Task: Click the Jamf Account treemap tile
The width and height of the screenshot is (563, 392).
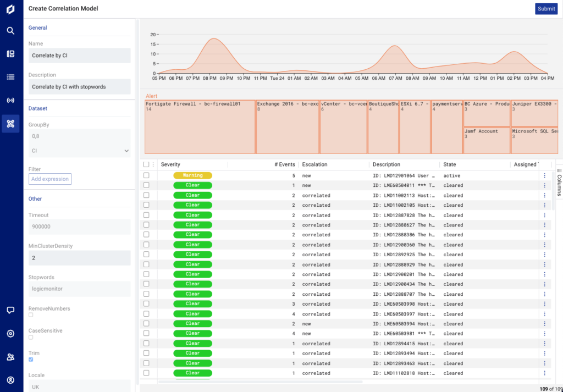Action: coord(487,141)
